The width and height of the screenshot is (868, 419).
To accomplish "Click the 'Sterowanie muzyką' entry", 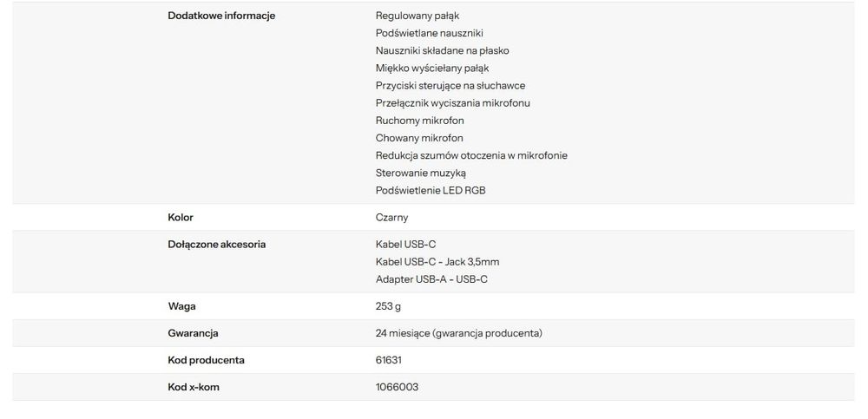I will pos(421,173).
